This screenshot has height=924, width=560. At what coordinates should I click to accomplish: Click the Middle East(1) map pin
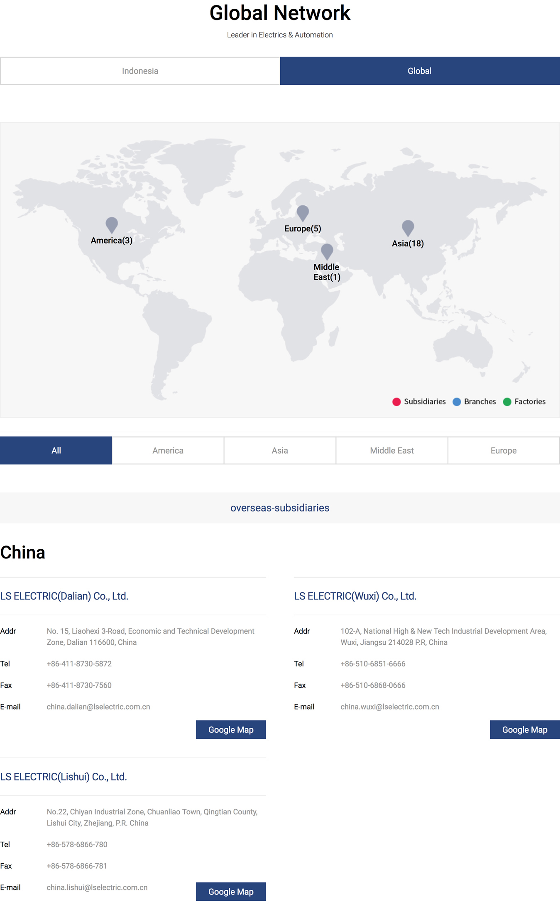point(327,251)
